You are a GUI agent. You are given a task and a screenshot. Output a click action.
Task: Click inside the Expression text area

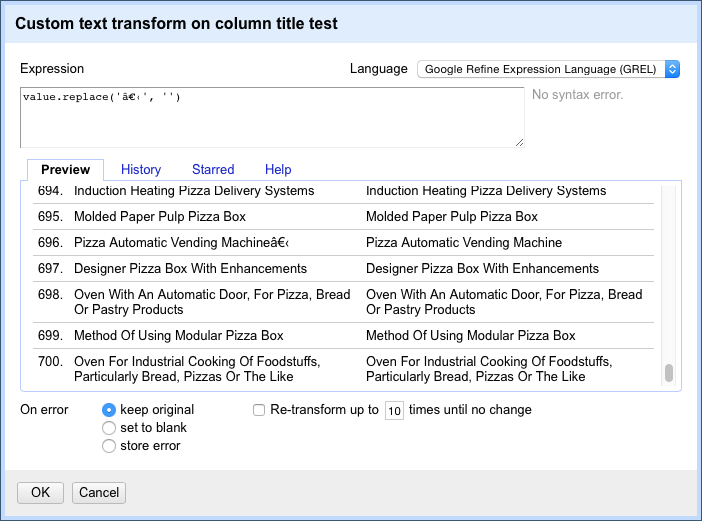click(x=271, y=116)
